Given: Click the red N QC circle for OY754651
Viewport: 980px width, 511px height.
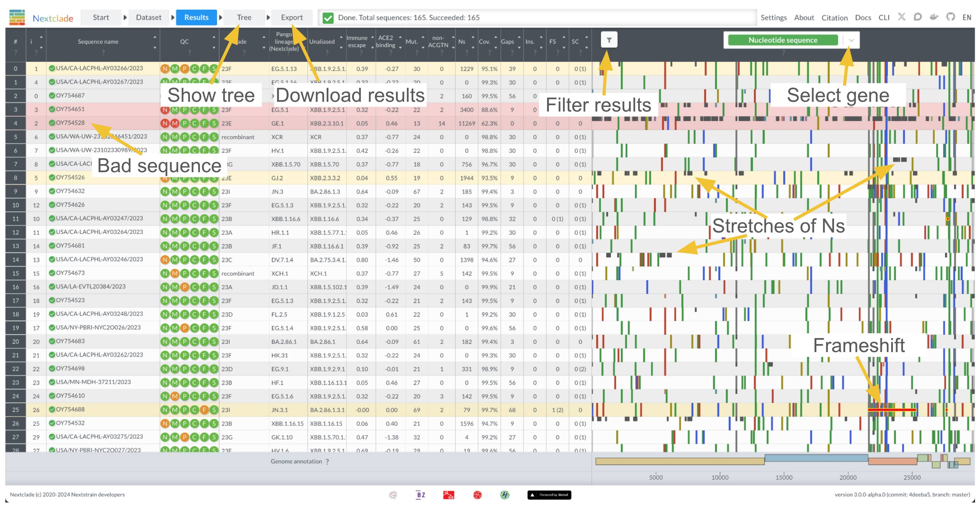Looking at the screenshot, I should point(165,110).
